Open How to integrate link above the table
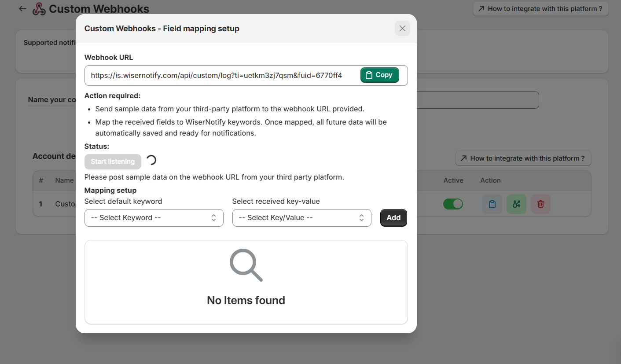 click(x=523, y=158)
